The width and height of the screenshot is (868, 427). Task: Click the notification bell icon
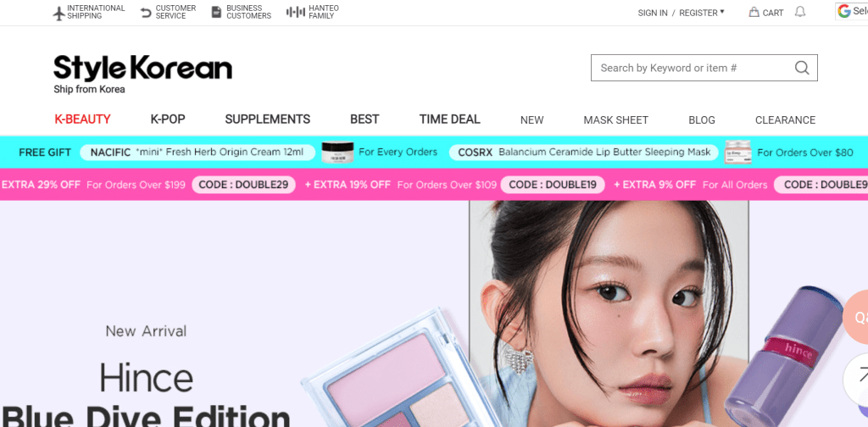click(x=800, y=12)
